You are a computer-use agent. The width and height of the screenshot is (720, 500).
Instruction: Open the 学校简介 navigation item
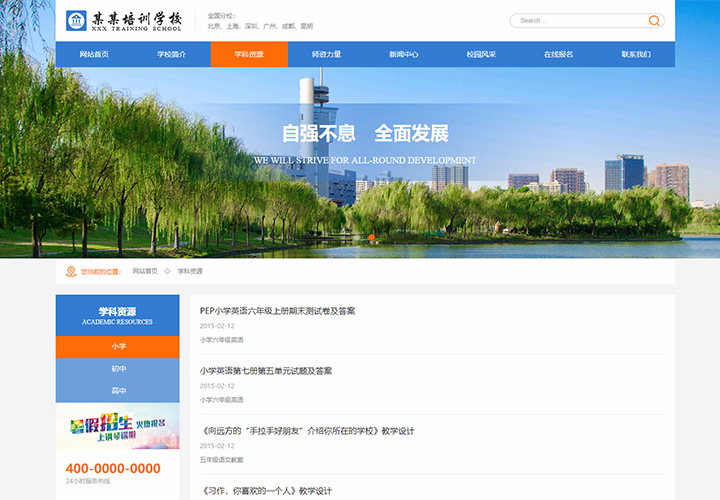172,54
